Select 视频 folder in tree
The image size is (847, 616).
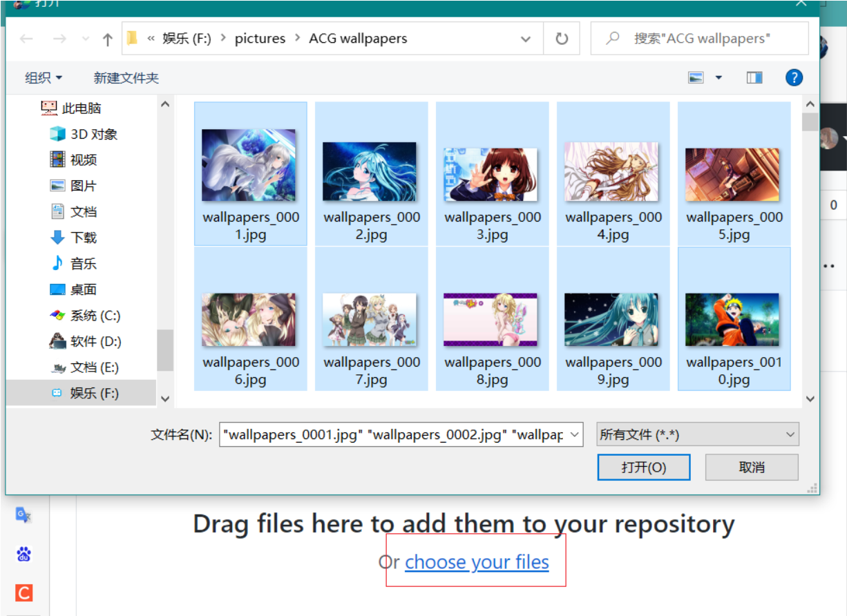tap(73, 160)
